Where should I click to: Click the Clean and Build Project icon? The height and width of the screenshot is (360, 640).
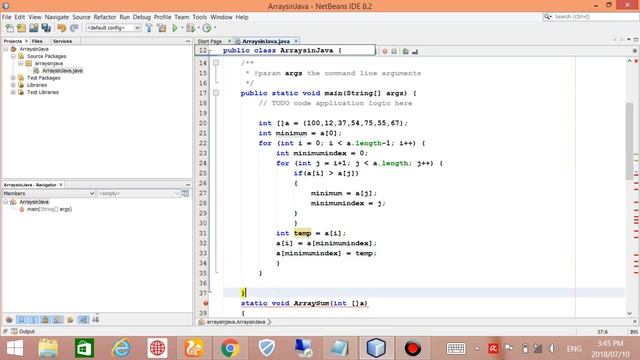pyautogui.click(x=162, y=28)
